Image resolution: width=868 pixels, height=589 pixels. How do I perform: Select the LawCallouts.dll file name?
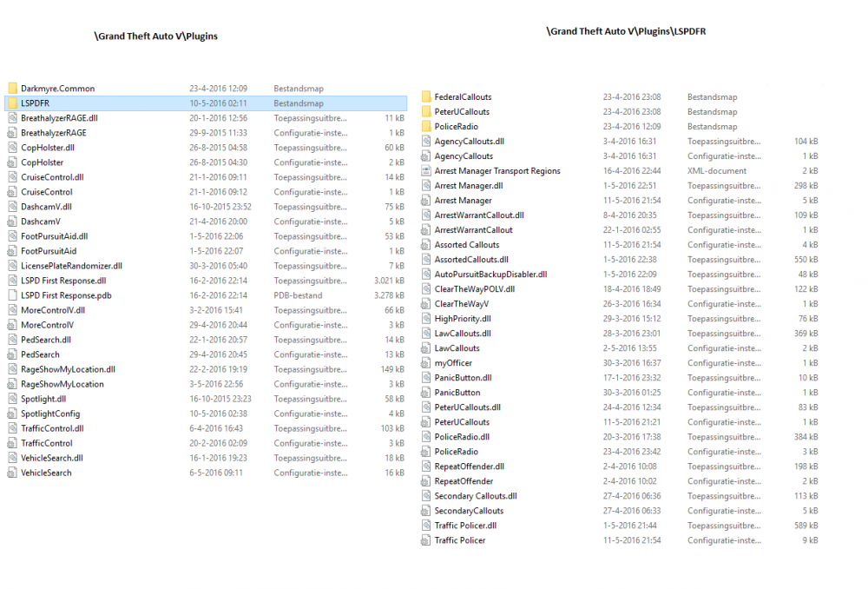(x=463, y=333)
